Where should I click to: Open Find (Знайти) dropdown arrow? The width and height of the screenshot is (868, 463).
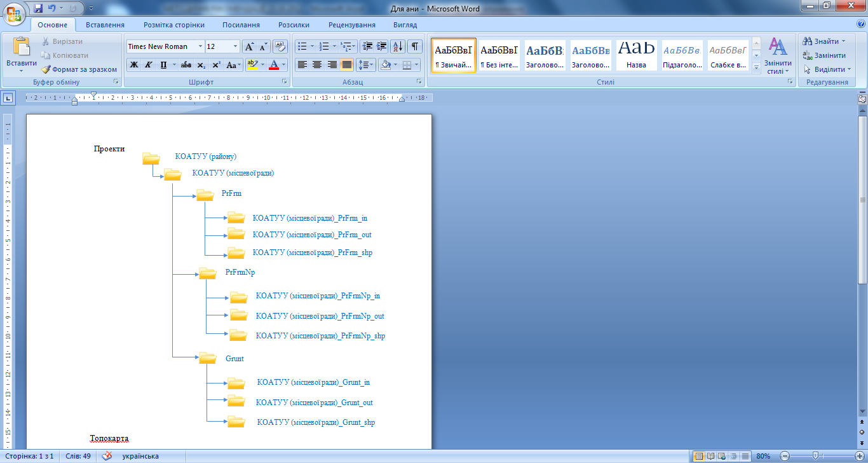(x=843, y=41)
